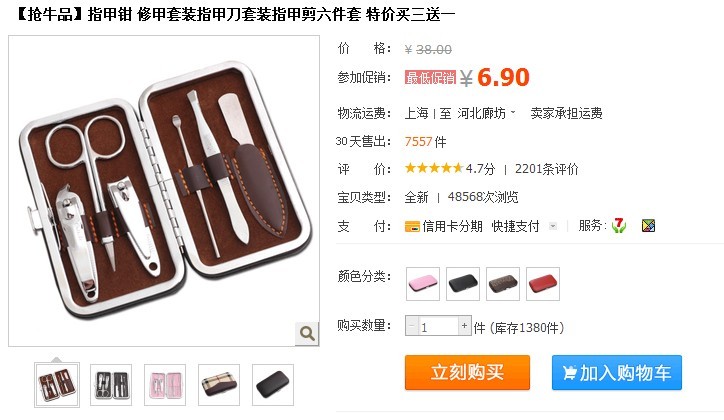Open the 2201条评价 reviews link
724x420 pixels.
click(547, 169)
